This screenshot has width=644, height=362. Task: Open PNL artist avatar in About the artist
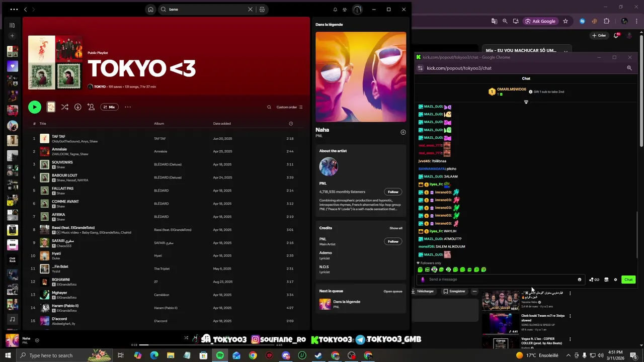[x=329, y=166]
